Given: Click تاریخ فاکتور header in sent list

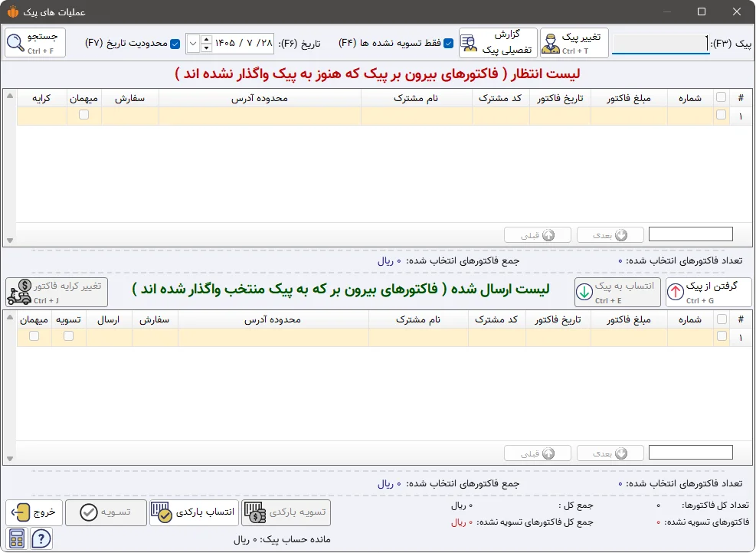Looking at the screenshot, I should tap(558, 320).
